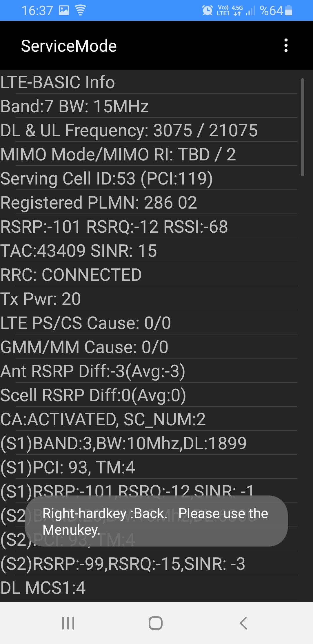Tap the Right-hardkey Back toast message
The width and height of the screenshot is (313, 644).
coord(156,521)
